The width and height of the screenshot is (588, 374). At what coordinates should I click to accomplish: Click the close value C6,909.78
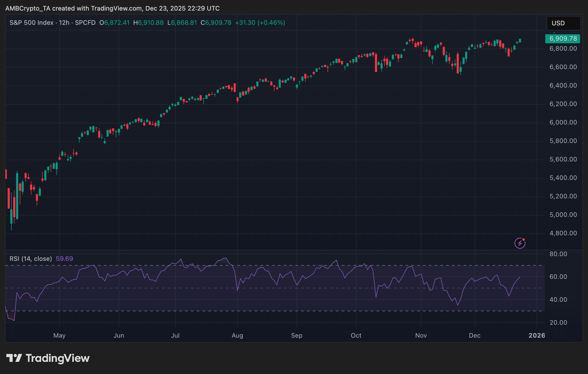pos(216,23)
